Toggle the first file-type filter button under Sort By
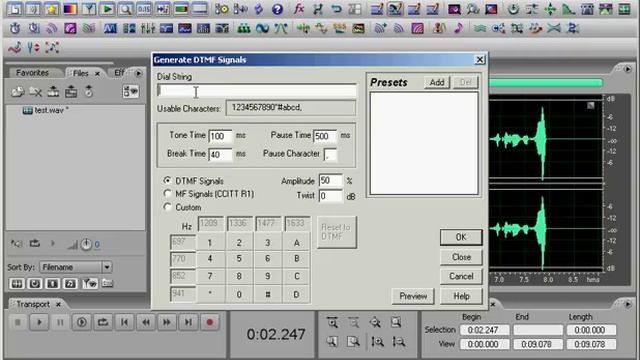The width and height of the screenshot is (640, 360). tap(17, 283)
